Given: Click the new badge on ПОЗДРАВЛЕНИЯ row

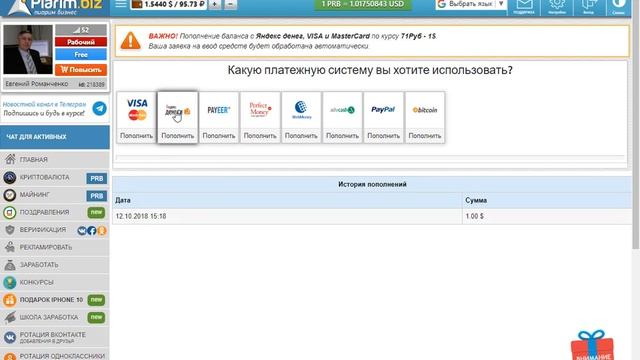Looking at the screenshot, I should (x=96, y=212).
